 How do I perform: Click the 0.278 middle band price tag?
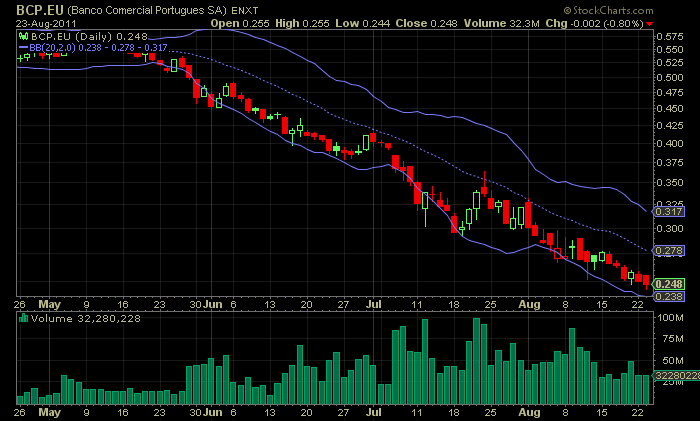(668, 250)
